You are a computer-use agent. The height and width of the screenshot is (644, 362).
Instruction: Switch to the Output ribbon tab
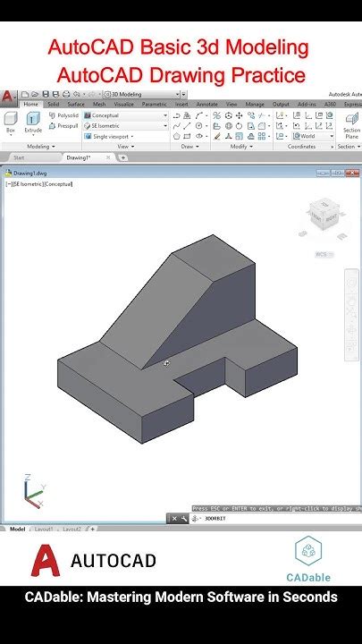(281, 105)
